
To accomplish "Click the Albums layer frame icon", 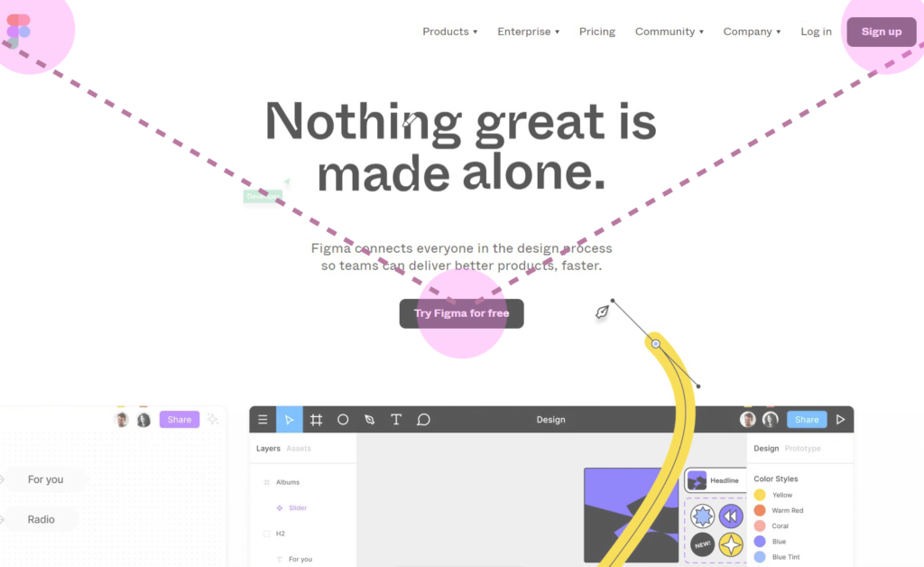I will pyautogui.click(x=266, y=482).
